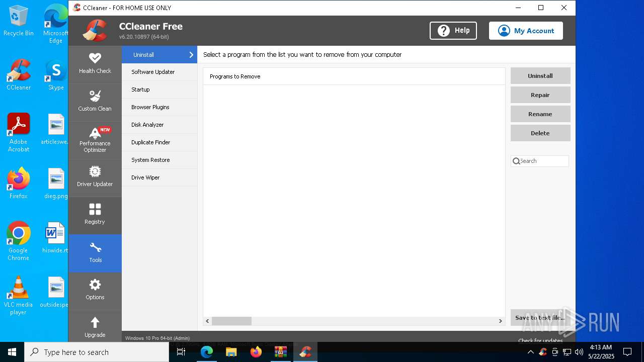Click the chevron on the Uninstall tab

coord(191,55)
